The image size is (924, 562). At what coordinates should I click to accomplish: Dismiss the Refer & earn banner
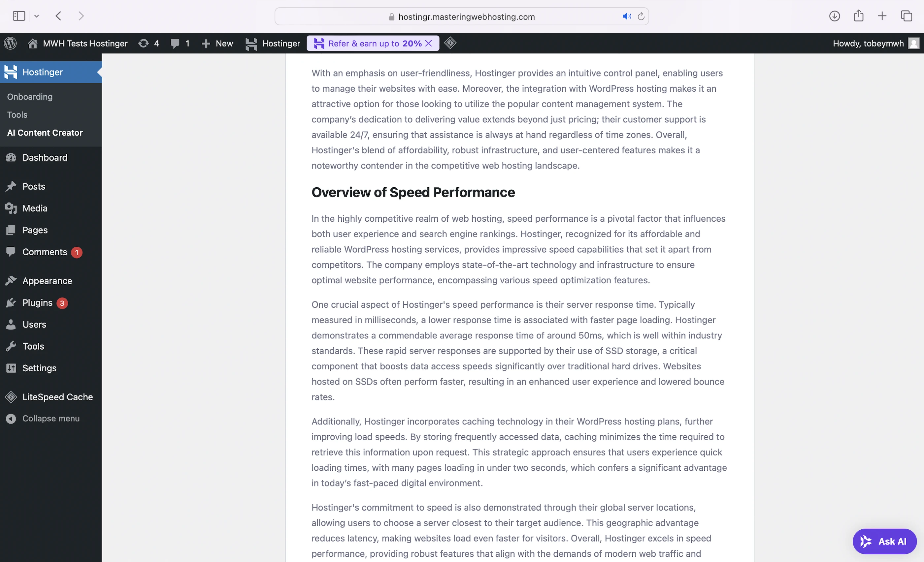point(429,44)
